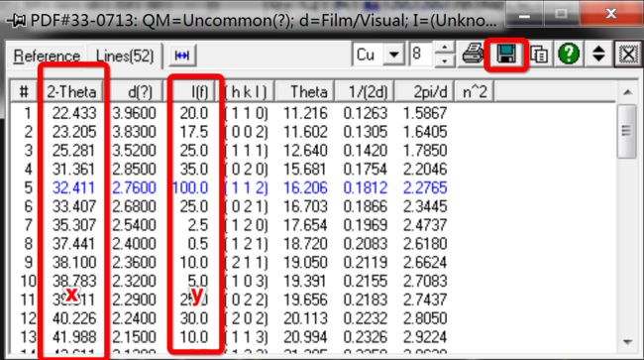This screenshot has height=360, width=644.
Task: Select the 2-Theta value 22.433
Action: click(74, 113)
